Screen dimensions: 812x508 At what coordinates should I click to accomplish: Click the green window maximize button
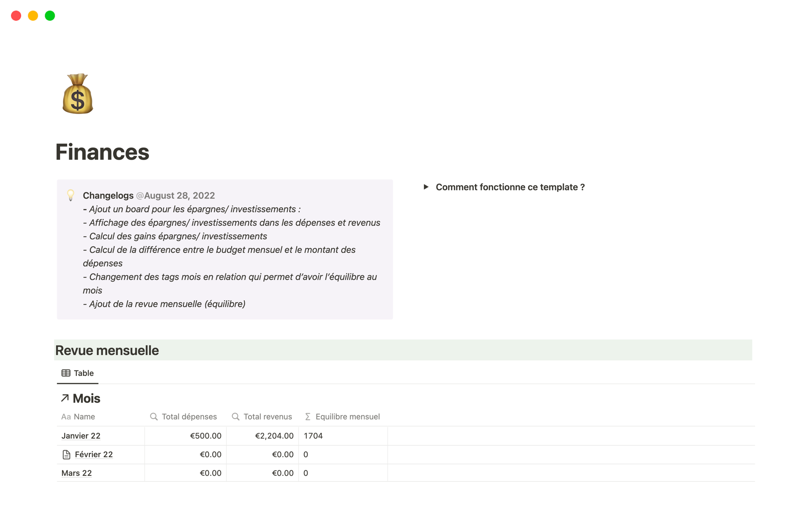pyautogui.click(x=50, y=16)
